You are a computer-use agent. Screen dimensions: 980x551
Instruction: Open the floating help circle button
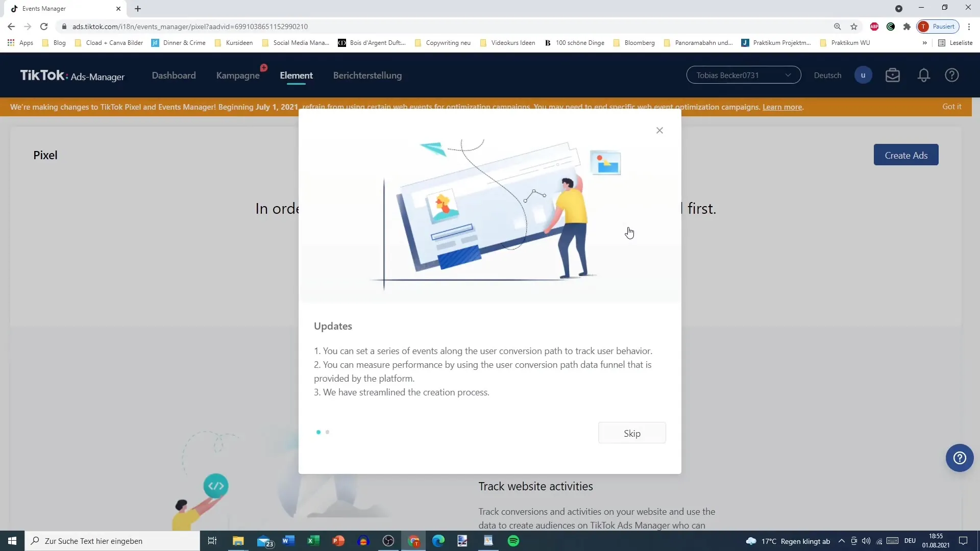point(960,458)
